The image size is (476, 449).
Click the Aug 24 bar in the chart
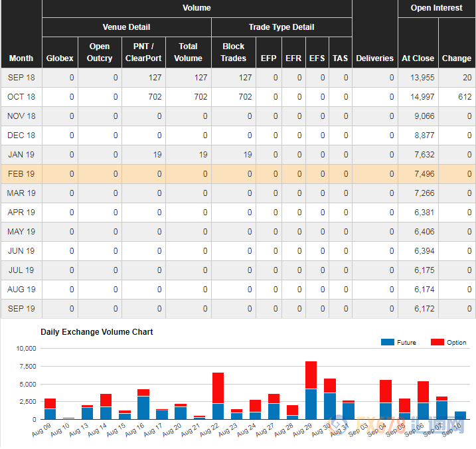tap(255, 410)
